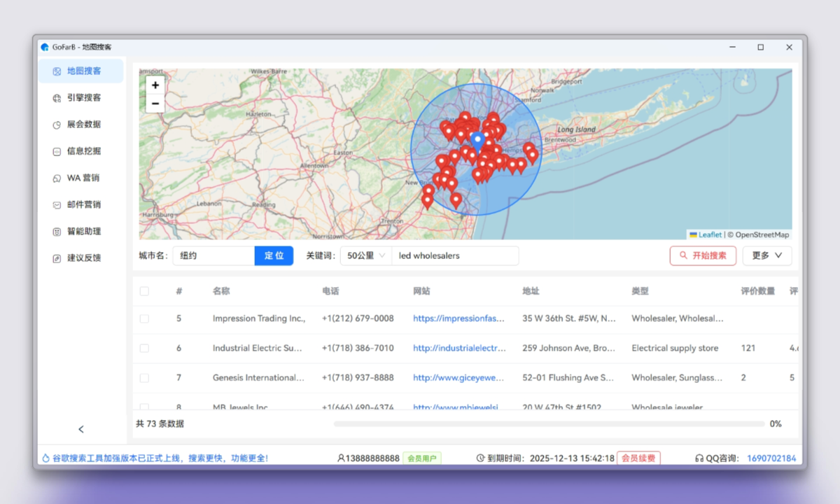Image resolution: width=840 pixels, height=504 pixels.
Task: Click phone number +1(212) 679-0008
Action: point(358,318)
